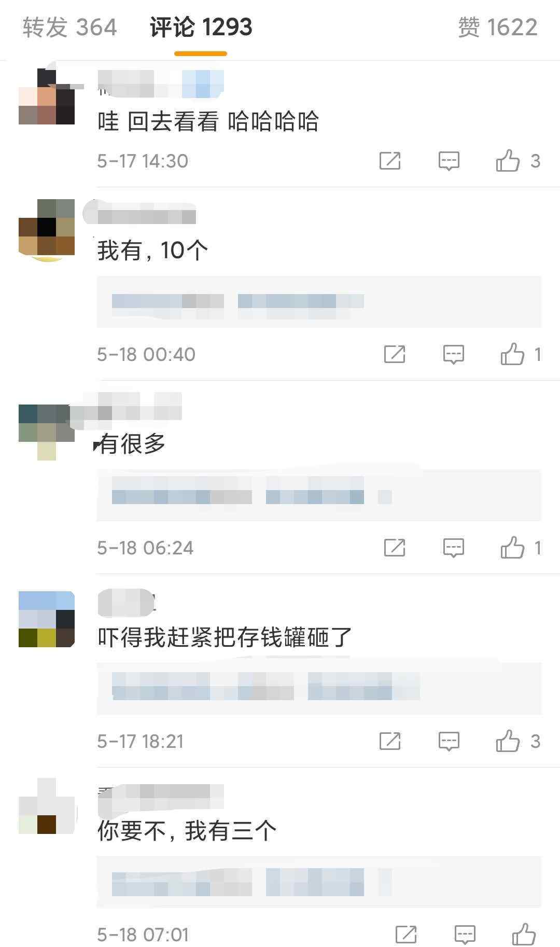This screenshot has width=560, height=947.
Task: Repost the comment "有很多"
Action: [395, 548]
